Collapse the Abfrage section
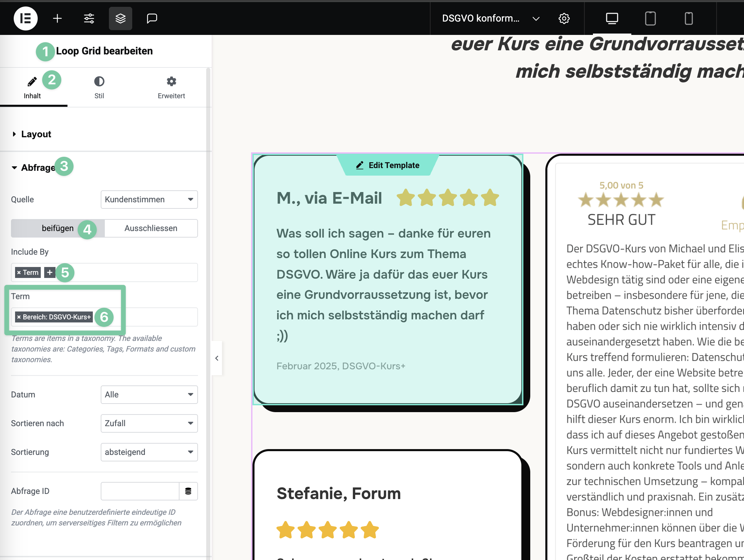Screen dimensions: 744x560 (34, 168)
